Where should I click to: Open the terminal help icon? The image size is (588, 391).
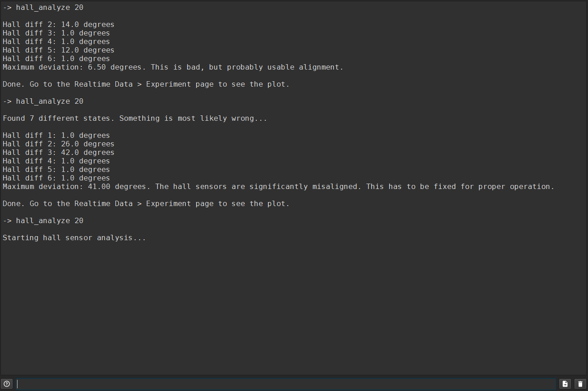point(7,384)
